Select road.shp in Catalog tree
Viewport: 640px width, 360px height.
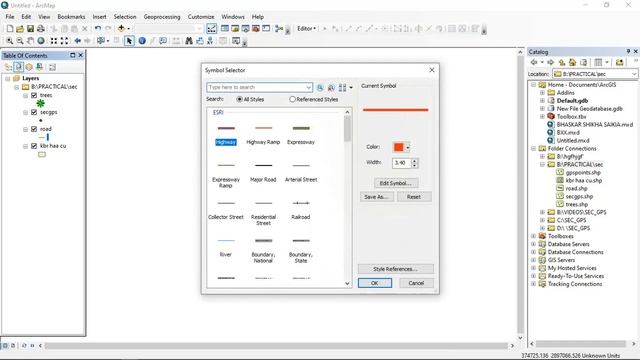pos(576,189)
